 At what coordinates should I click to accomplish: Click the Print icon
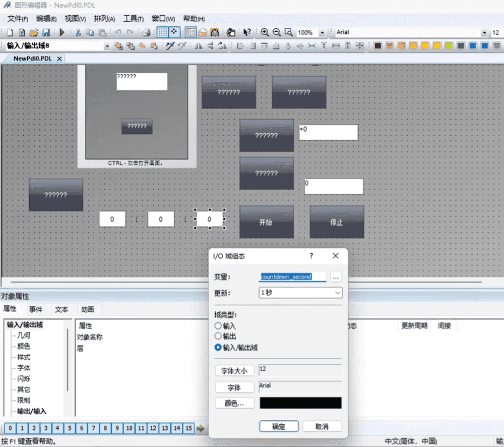tap(146, 32)
